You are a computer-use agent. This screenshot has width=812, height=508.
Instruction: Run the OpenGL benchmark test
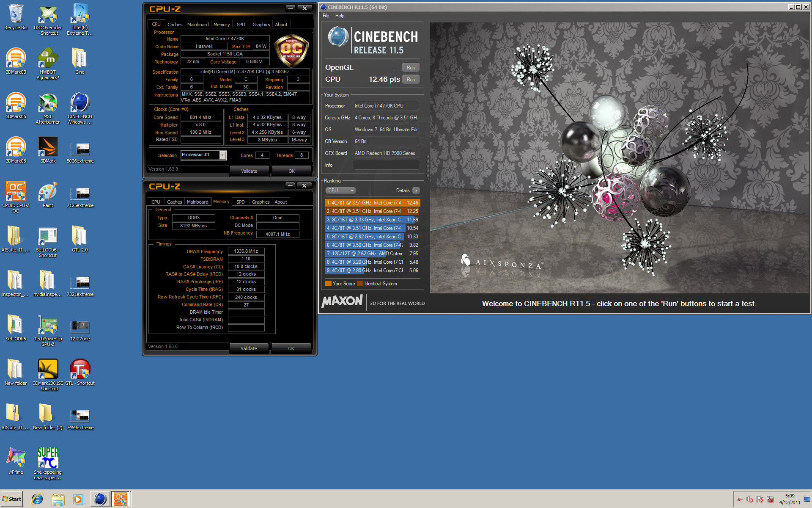point(411,68)
